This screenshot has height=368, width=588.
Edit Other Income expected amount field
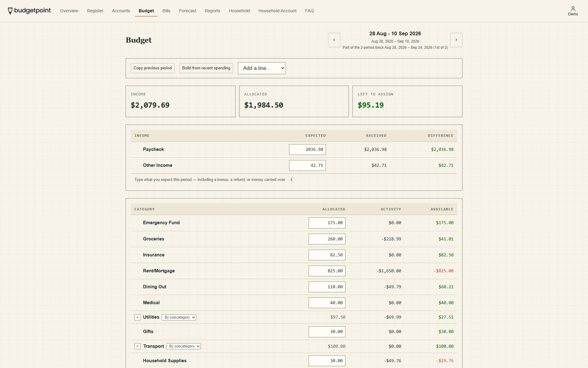pyautogui.click(x=307, y=165)
